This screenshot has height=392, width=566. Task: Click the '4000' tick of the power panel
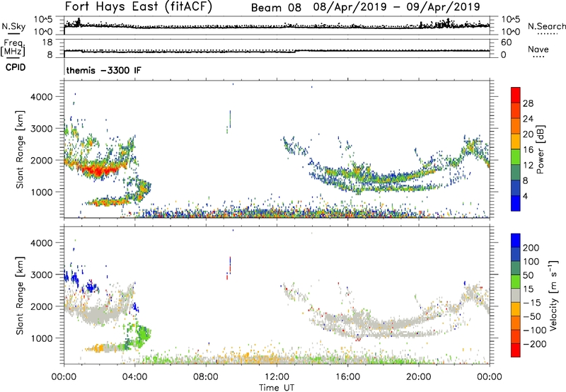pos(41,97)
